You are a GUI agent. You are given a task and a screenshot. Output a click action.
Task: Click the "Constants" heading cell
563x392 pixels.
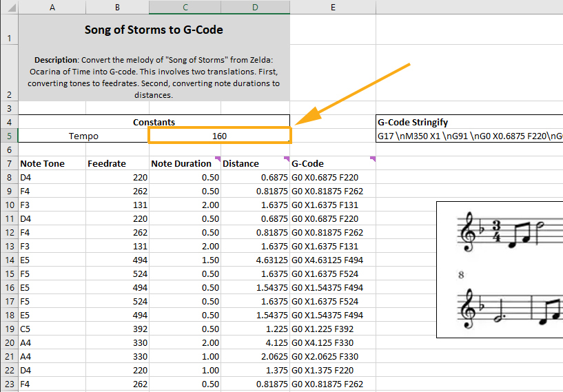coord(154,122)
